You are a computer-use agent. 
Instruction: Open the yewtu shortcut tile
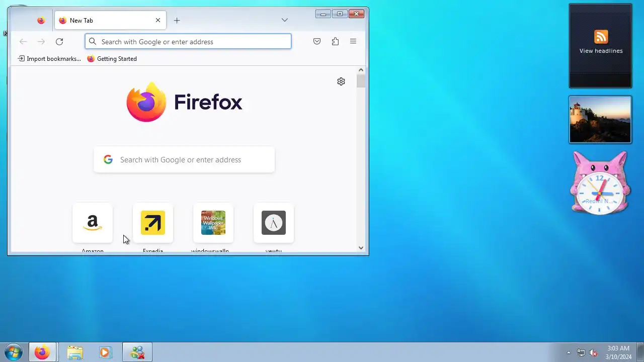pos(274,223)
